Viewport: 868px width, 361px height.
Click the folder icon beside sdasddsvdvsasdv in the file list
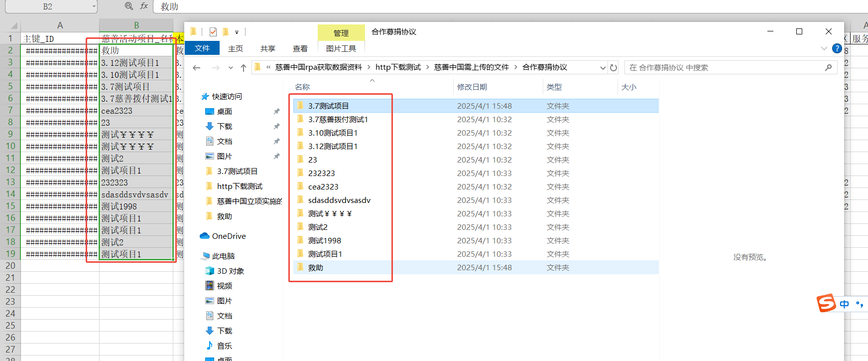pyautogui.click(x=300, y=200)
